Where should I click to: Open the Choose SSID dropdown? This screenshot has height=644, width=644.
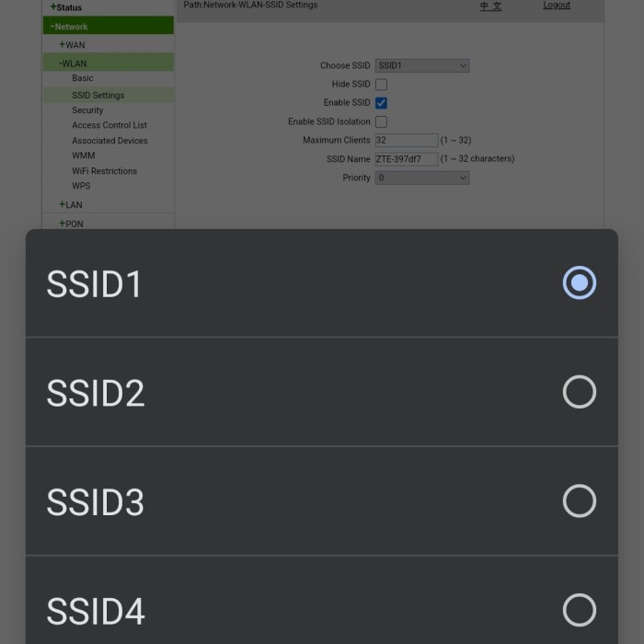click(x=422, y=66)
